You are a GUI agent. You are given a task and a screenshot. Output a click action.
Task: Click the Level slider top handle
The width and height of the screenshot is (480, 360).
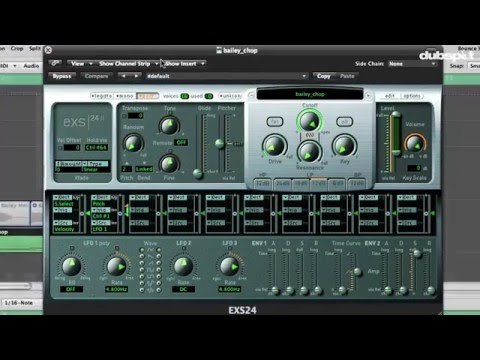pyautogui.click(x=396, y=115)
